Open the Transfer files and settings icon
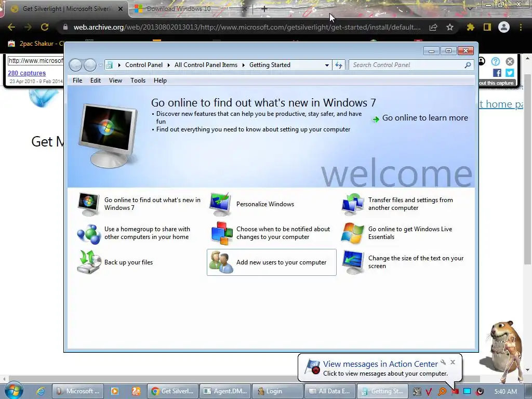The height and width of the screenshot is (399, 532). click(x=352, y=204)
